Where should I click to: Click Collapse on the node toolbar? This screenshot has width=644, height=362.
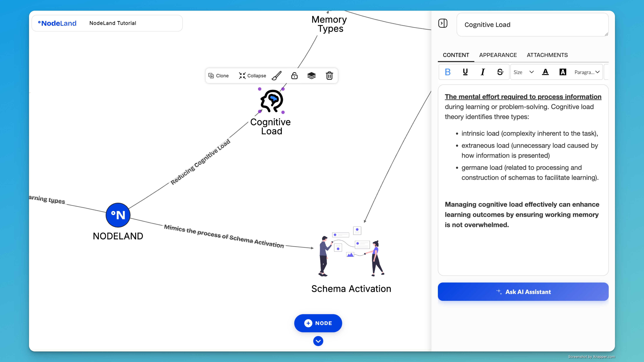pyautogui.click(x=252, y=75)
